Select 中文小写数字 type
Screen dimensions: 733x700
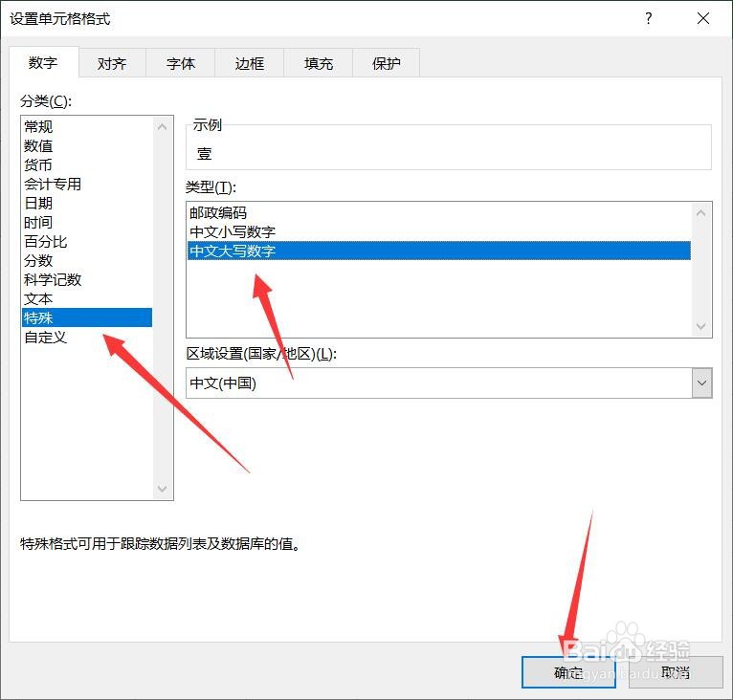[439, 232]
